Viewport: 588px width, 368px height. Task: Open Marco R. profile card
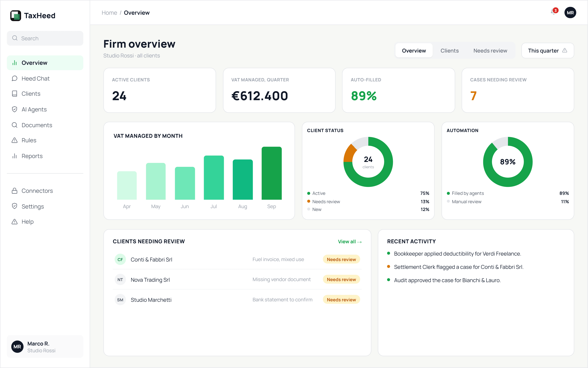(x=45, y=347)
